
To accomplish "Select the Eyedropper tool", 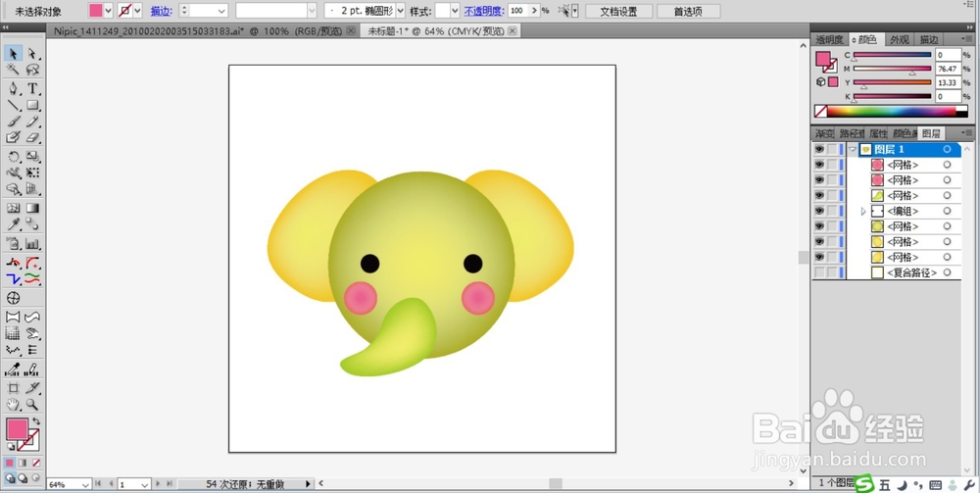I will [13, 224].
